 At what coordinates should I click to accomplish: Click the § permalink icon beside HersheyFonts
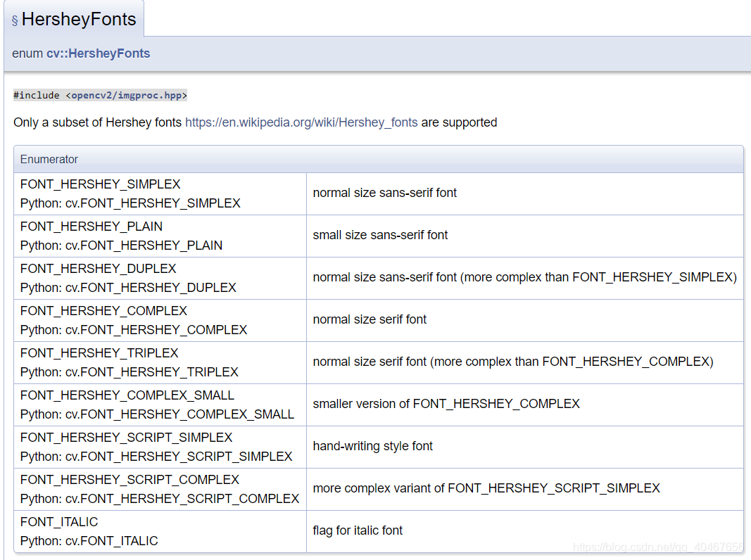(x=15, y=20)
